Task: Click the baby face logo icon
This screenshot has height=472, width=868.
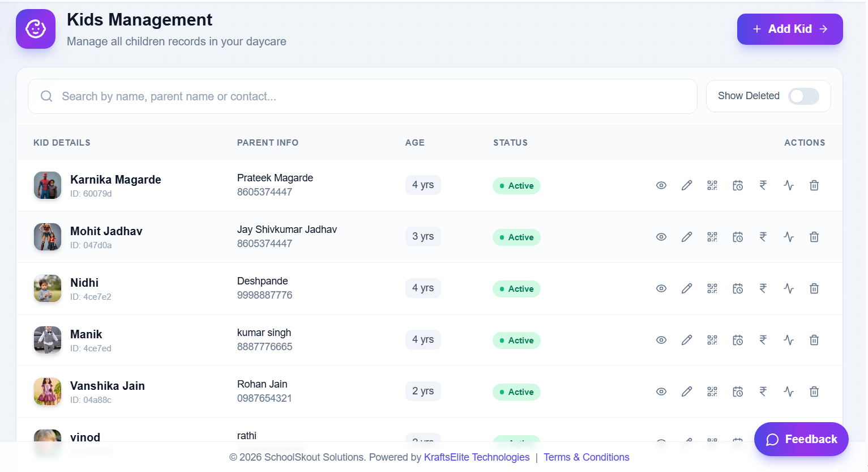Action: [35, 28]
